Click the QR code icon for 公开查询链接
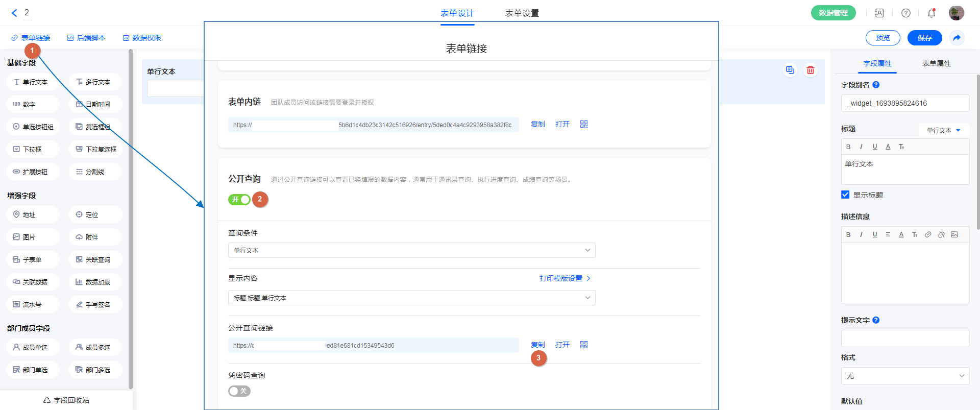 click(584, 345)
